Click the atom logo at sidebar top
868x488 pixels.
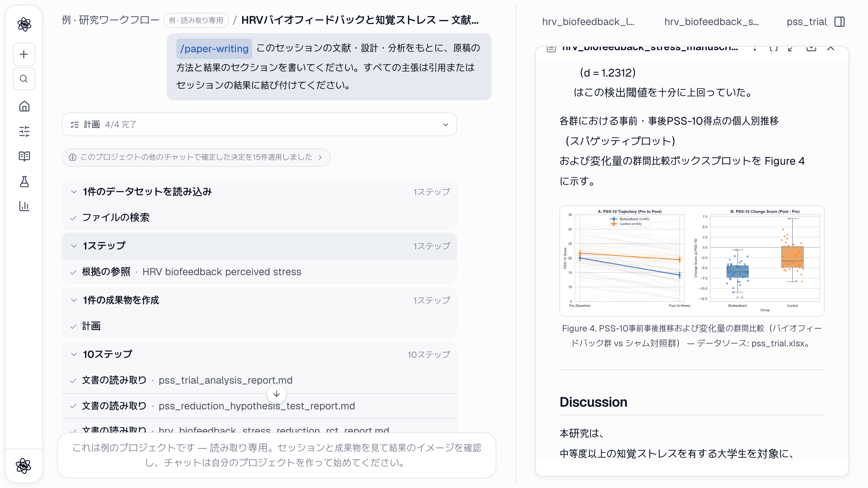click(24, 24)
